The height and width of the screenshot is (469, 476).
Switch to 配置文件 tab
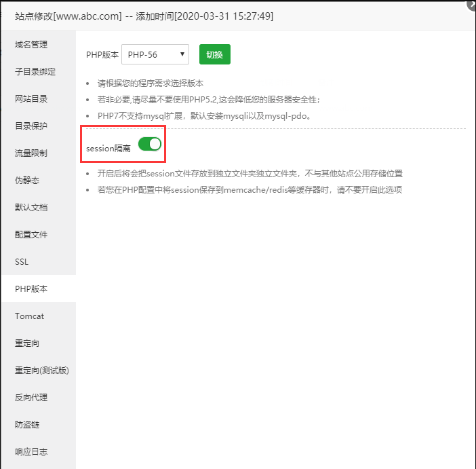pos(32,235)
